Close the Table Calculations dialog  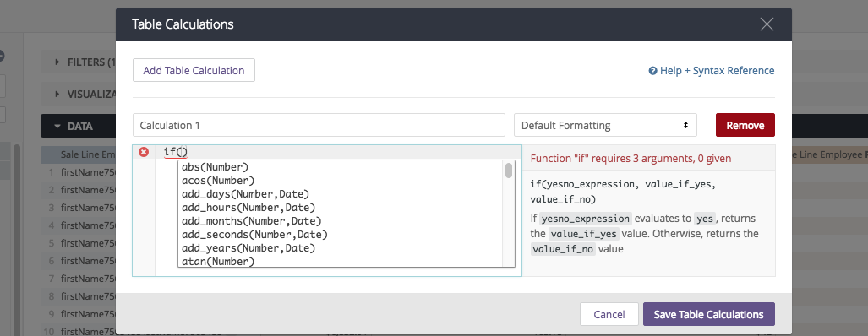pos(767,24)
